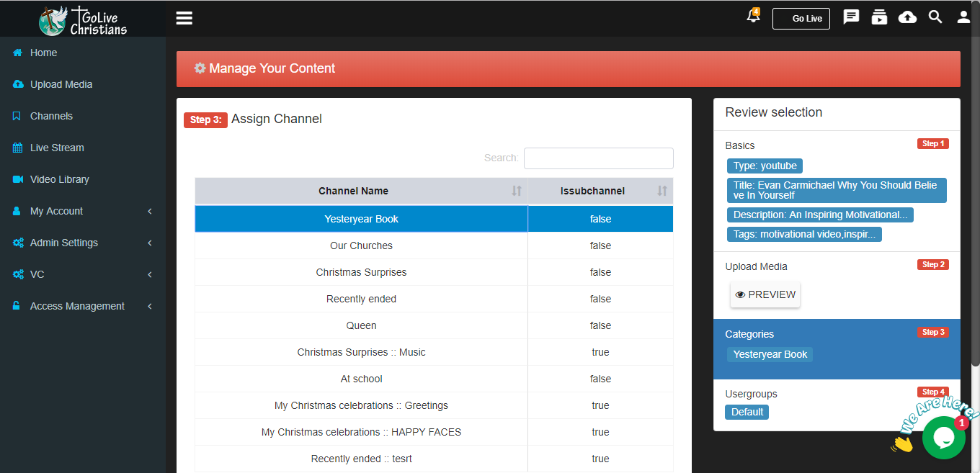The image size is (980, 473).
Task: Click the Admin Settings gears icon
Action: click(x=18, y=243)
